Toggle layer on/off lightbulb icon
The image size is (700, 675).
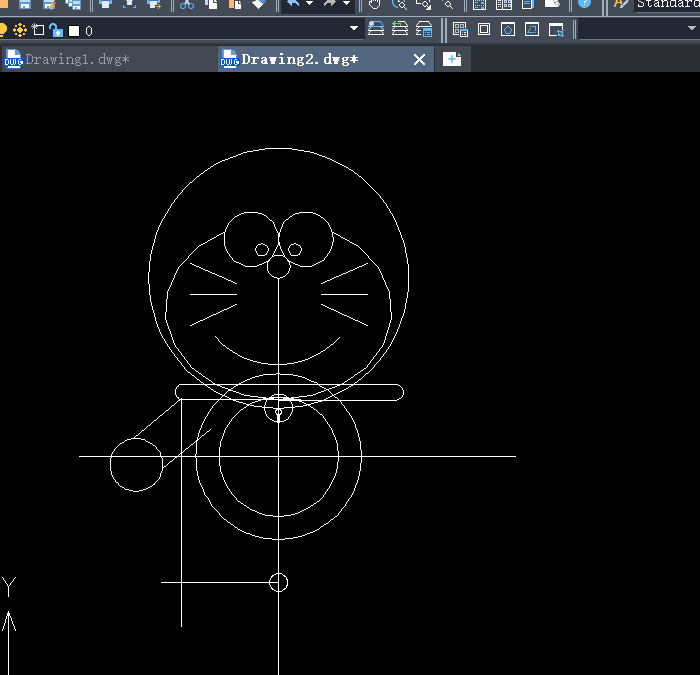pyautogui.click(x=3, y=30)
